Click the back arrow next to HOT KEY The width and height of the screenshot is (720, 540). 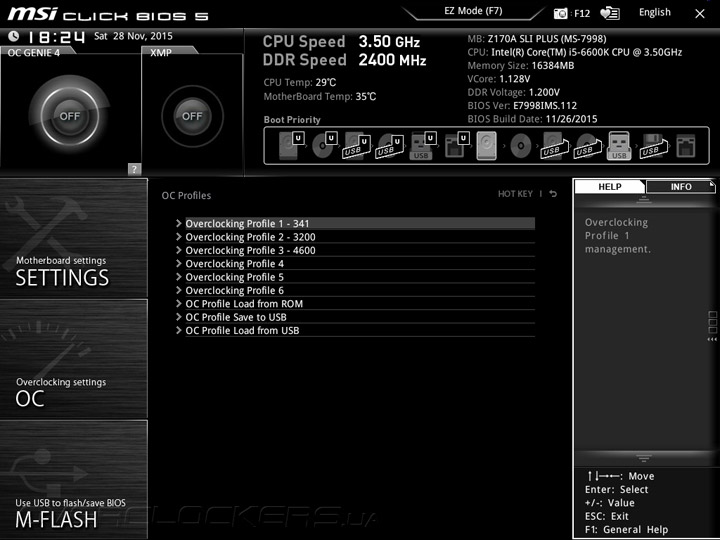[x=553, y=194]
